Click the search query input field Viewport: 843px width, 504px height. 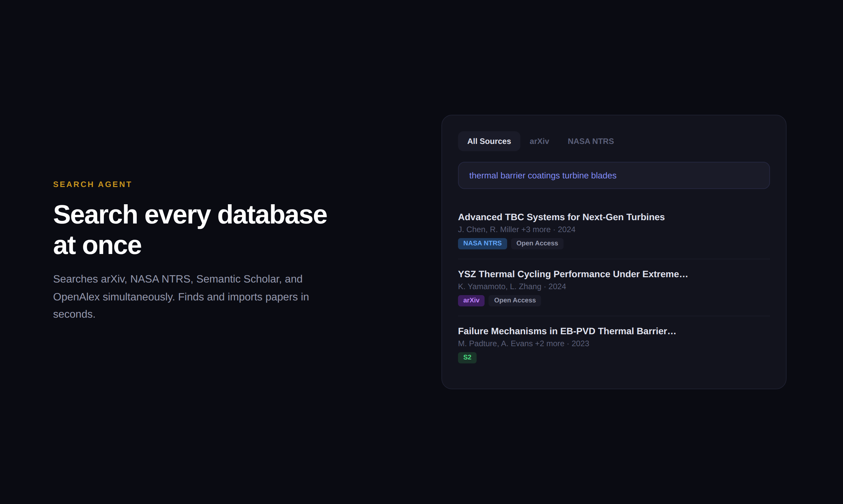tap(613, 175)
